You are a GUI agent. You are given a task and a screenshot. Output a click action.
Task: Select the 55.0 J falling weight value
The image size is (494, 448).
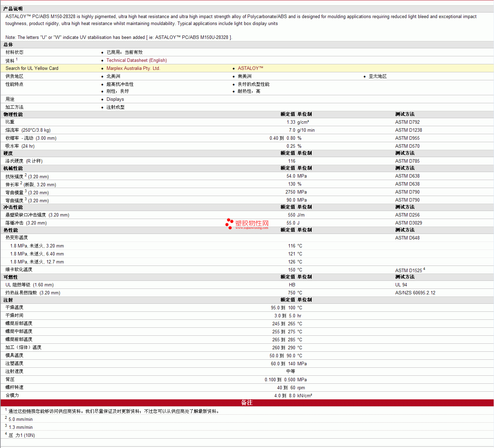(x=293, y=223)
